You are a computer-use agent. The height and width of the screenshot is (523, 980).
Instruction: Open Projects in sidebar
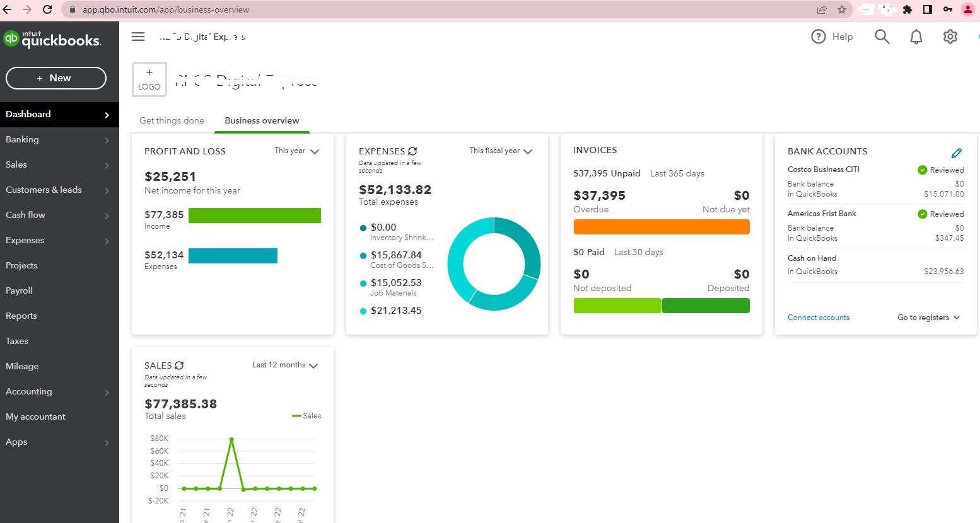59,265
